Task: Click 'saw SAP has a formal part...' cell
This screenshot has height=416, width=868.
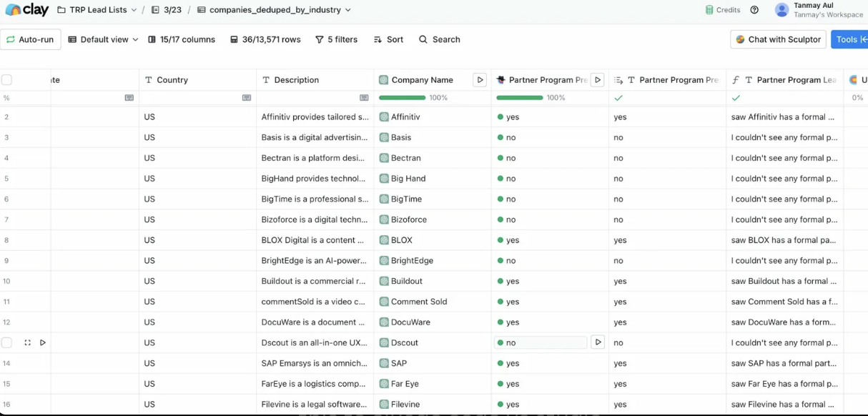Action: (784, 363)
